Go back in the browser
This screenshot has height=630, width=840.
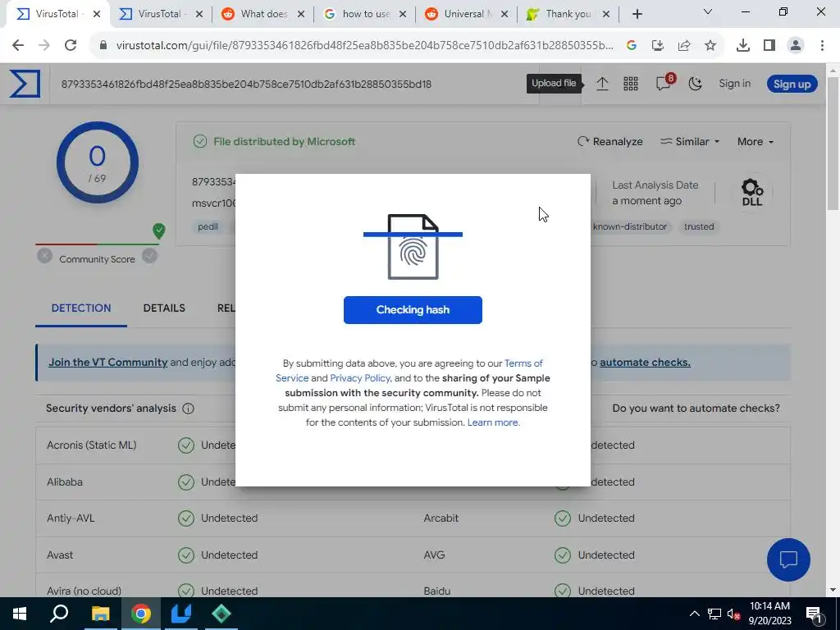pos(18,46)
